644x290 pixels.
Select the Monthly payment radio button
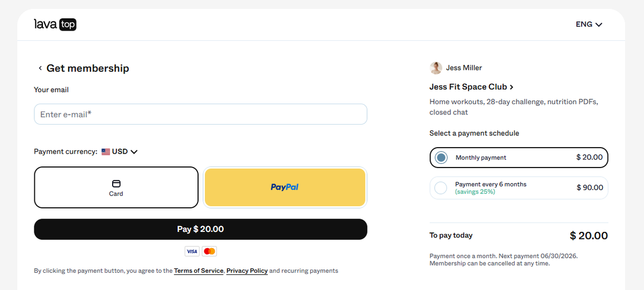441,157
